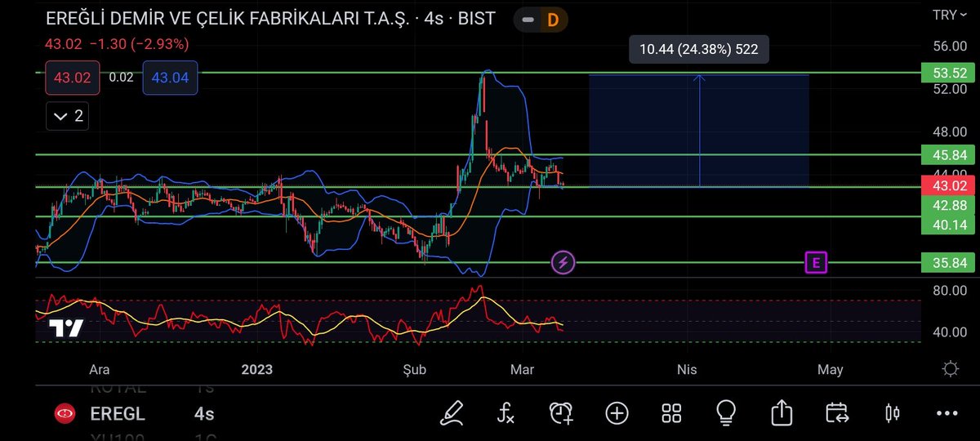Tap the 80.00 RSI scale value
This screenshot has width=980, height=441.
(x=950, y=291)
